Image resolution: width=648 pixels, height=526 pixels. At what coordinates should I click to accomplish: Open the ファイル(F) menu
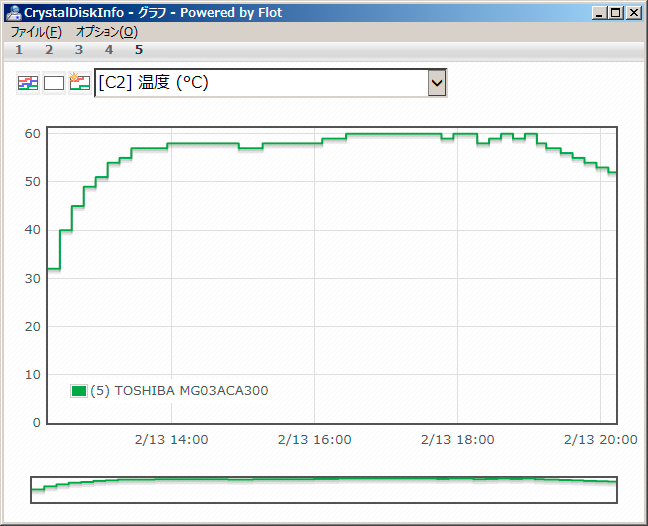36,32
